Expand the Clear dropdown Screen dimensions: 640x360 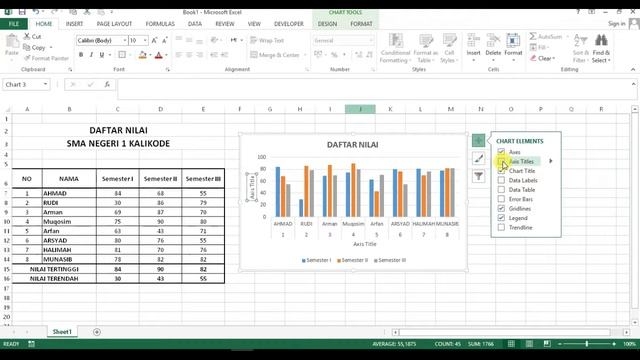[553, 58]
